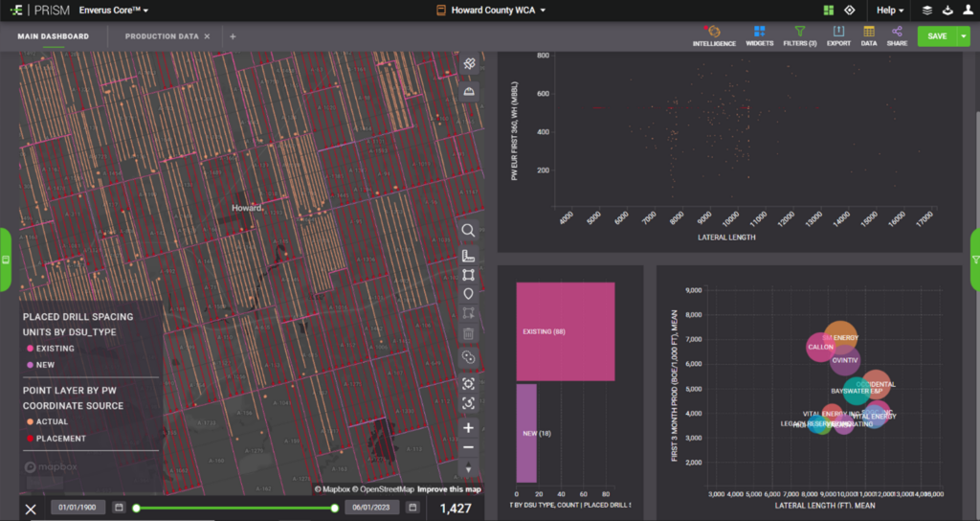Zoom in on the map
This screenshot has height=521, width=980.
pos(469,428)
